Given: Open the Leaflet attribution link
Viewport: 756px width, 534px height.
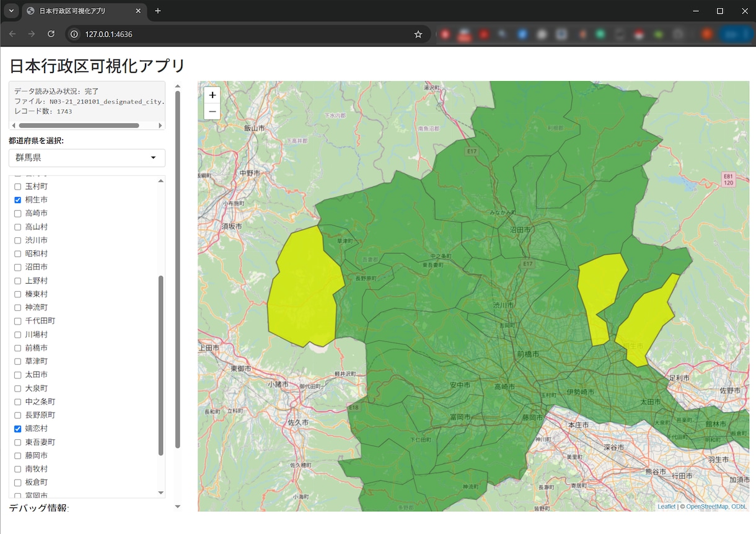Looking at the screenshot, I should (x=666, y=507).
